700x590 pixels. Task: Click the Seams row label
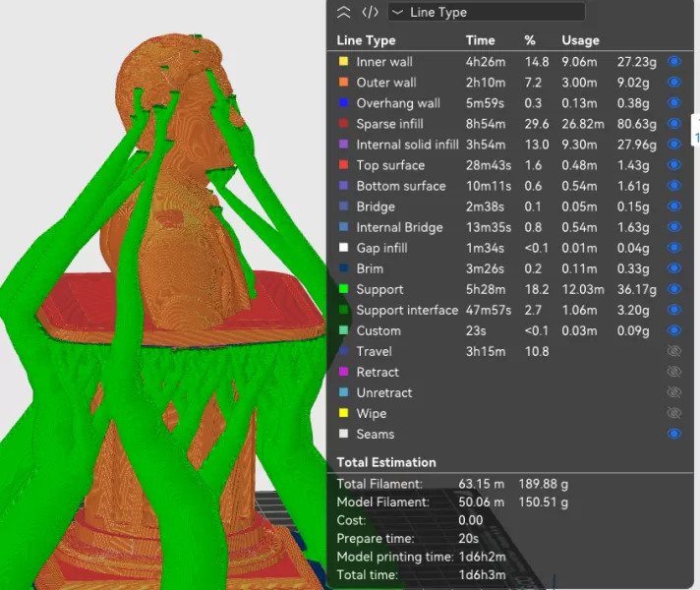tap(376, 434)
